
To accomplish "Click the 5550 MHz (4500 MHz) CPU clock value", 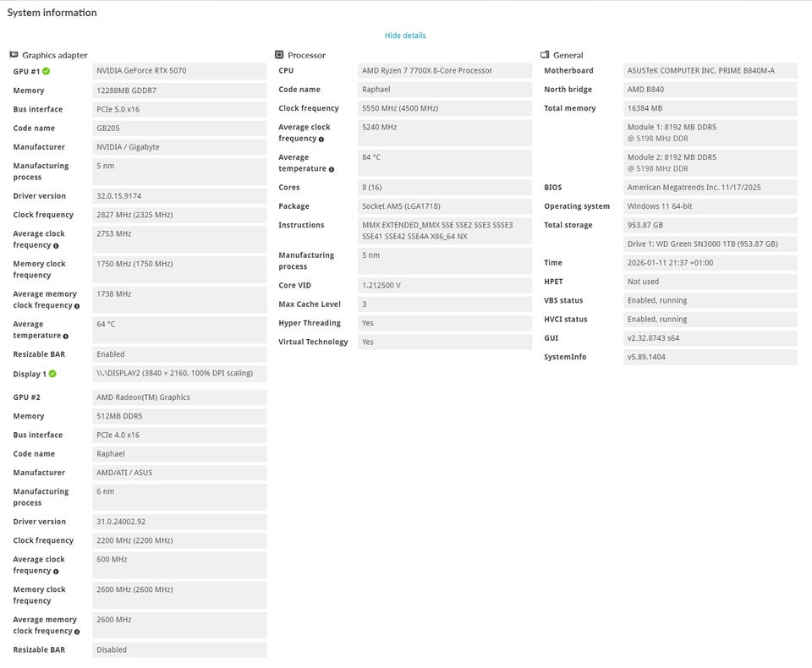I will click(x=445, y=108).
